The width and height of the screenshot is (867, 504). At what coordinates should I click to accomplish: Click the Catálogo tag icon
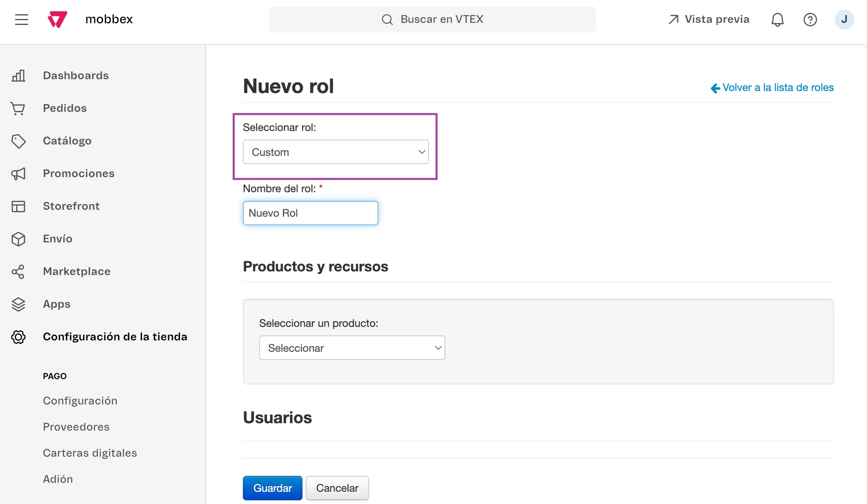tap(18, 141)
